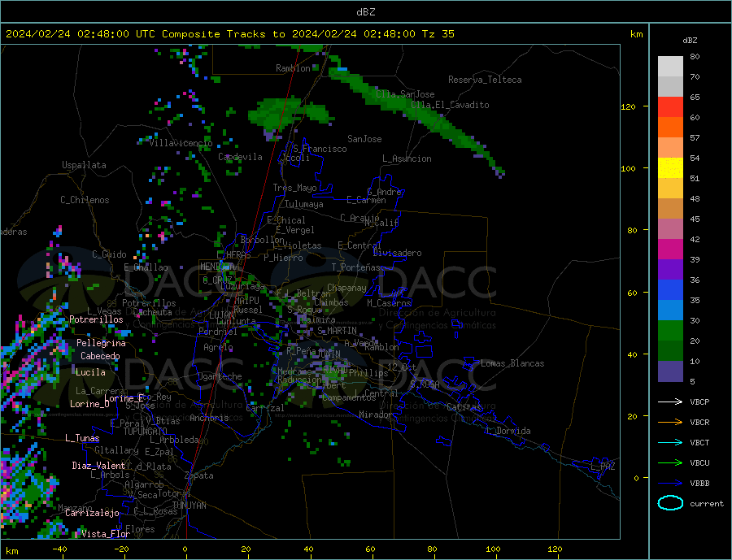The width and height of the screenshot is (732, 560).
Task: Click the Diaz_Valent map label
Action: [99, 466]
